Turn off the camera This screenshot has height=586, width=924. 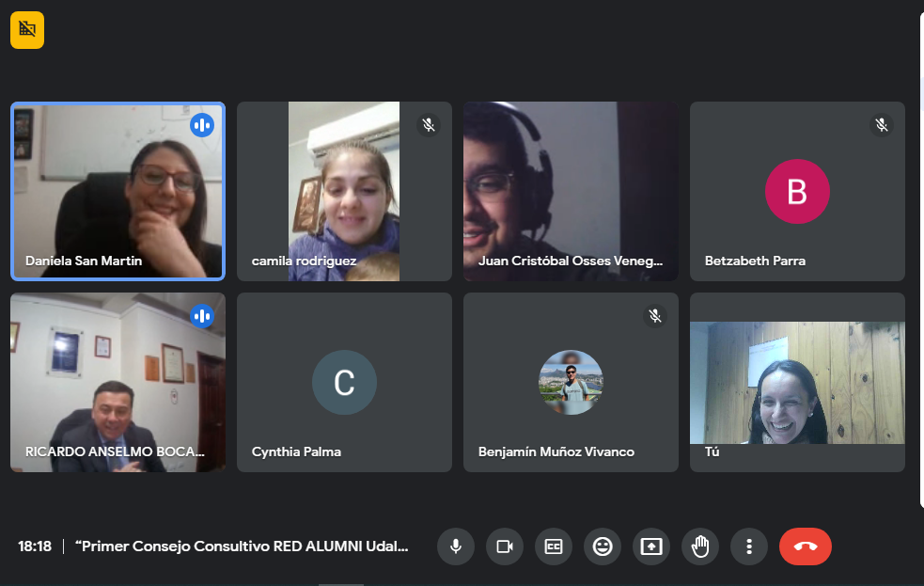(x=505, y=546)
